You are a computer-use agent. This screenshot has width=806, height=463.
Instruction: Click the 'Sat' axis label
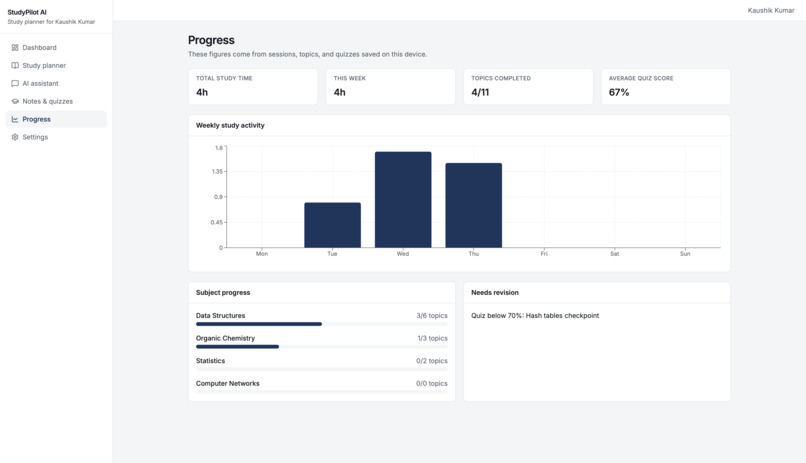[614, 254]
